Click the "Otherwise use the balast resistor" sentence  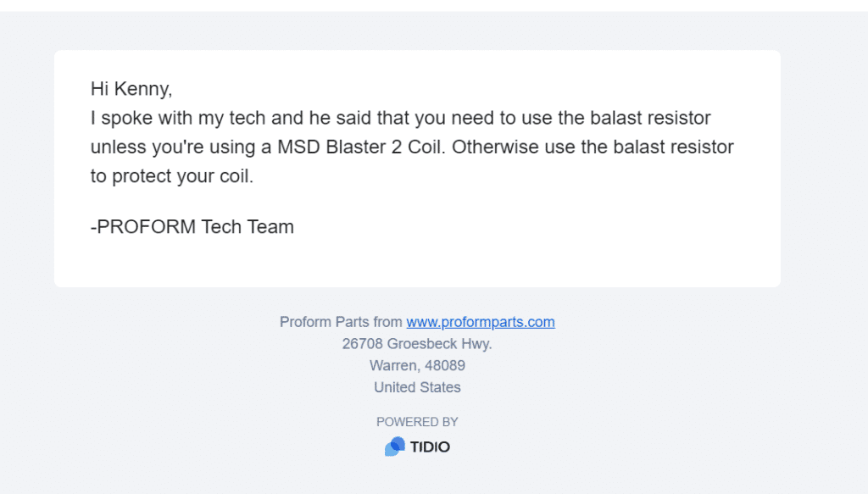point(593,147)
